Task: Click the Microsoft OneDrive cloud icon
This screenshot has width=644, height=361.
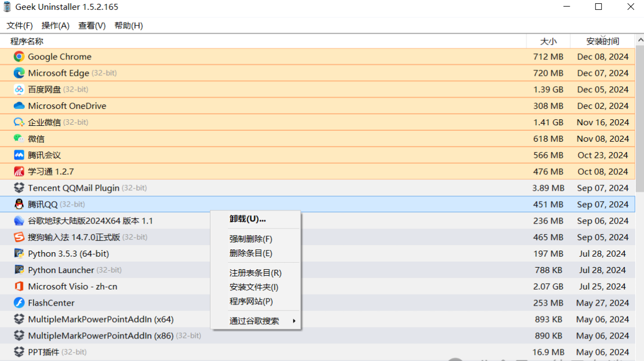Action: (19, 105)
